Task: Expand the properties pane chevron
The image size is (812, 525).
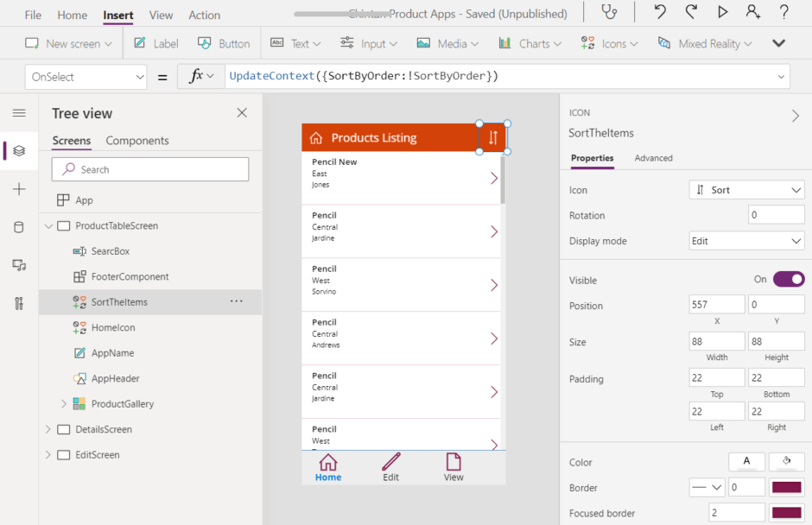Action: (x=796, y=116)
